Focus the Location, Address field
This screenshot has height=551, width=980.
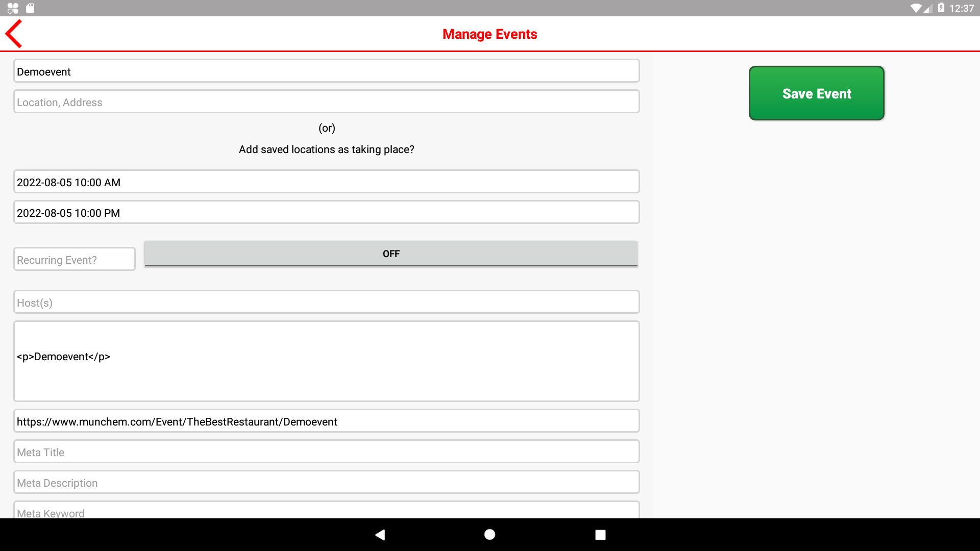[326, 102]
